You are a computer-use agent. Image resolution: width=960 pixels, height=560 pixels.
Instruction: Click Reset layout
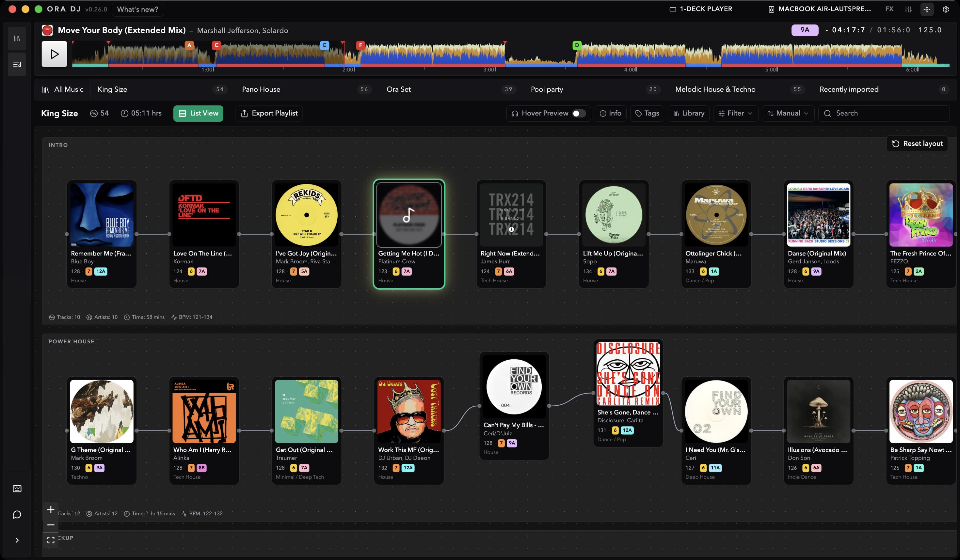(917, 144)
